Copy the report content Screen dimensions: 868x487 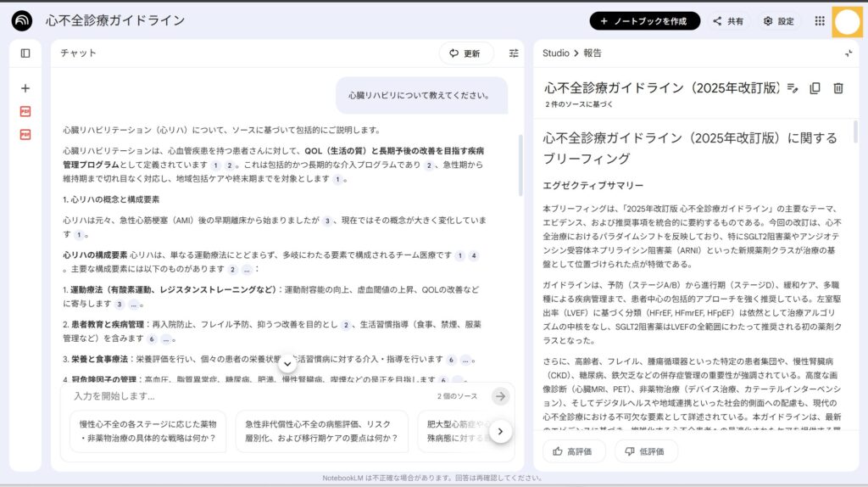coord(815,88)
